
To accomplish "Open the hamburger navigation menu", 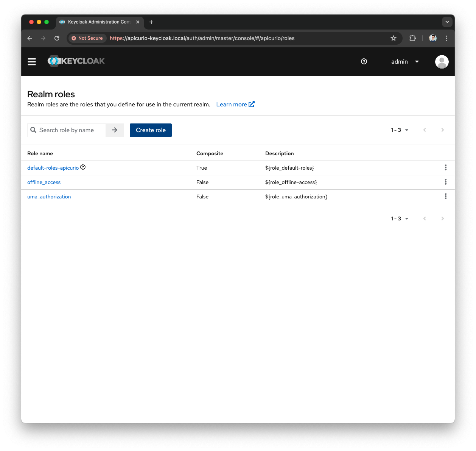I will point(32,61).
